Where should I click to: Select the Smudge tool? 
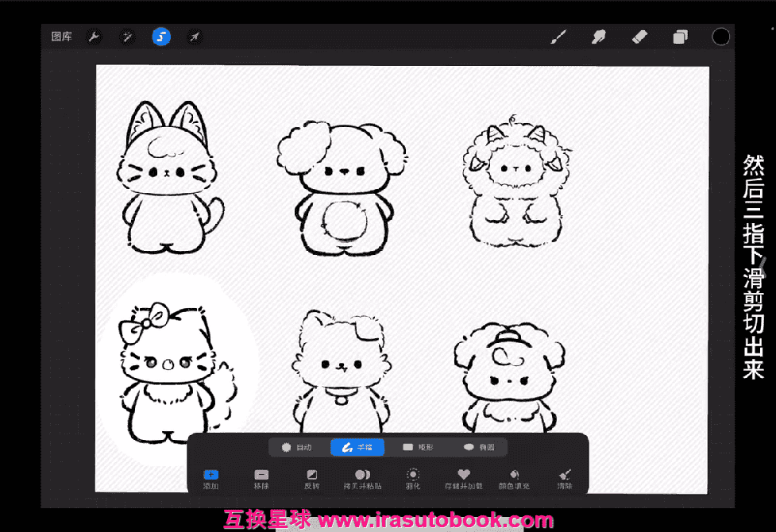599,37
